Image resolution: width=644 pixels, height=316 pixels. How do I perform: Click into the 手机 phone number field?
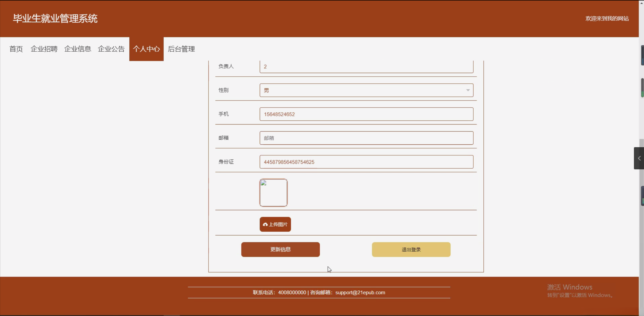[x=366, y=114]
